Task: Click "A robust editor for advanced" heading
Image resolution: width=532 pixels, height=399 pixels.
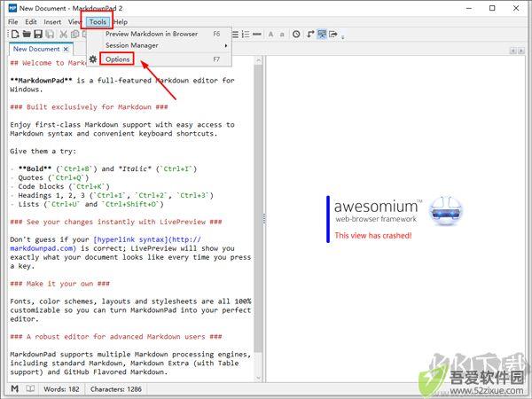Action: [x=115, y=337]
